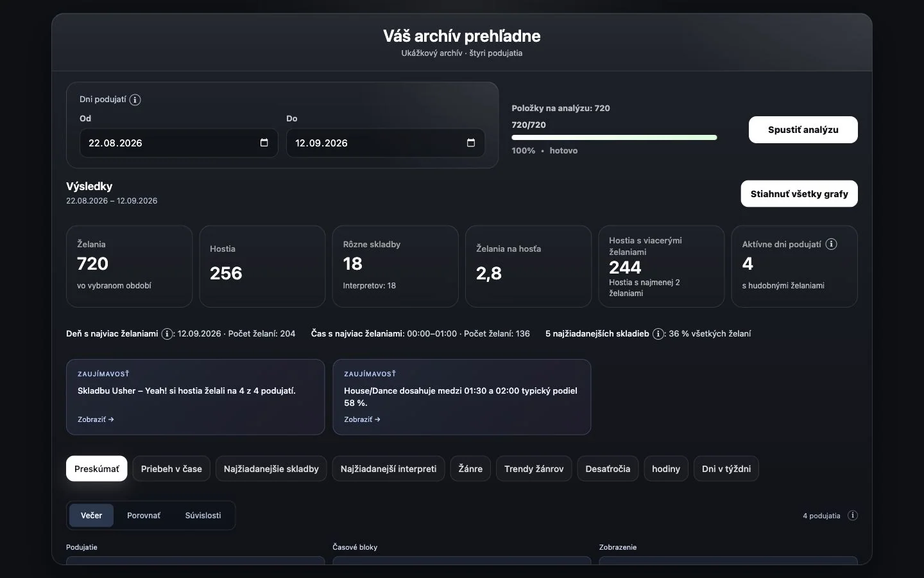Click the Od date field 22.08.2026
The image size is (924, 578).
[178, 143]
